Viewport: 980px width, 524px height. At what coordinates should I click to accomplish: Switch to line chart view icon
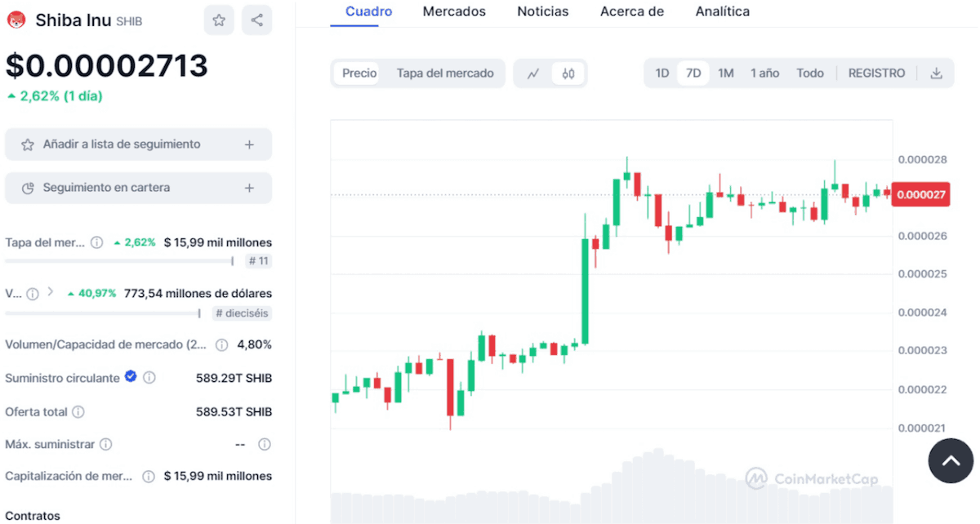click(x=533, y=73)
